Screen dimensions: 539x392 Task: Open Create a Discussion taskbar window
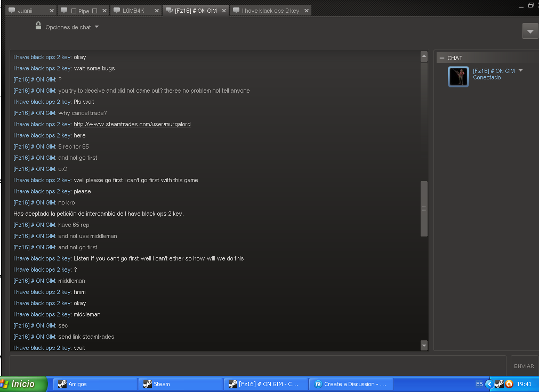coord(351,384)
